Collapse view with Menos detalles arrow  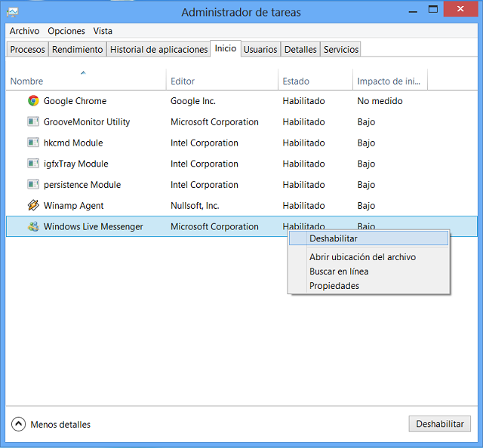pyautogui.click(x=19, y=425)
